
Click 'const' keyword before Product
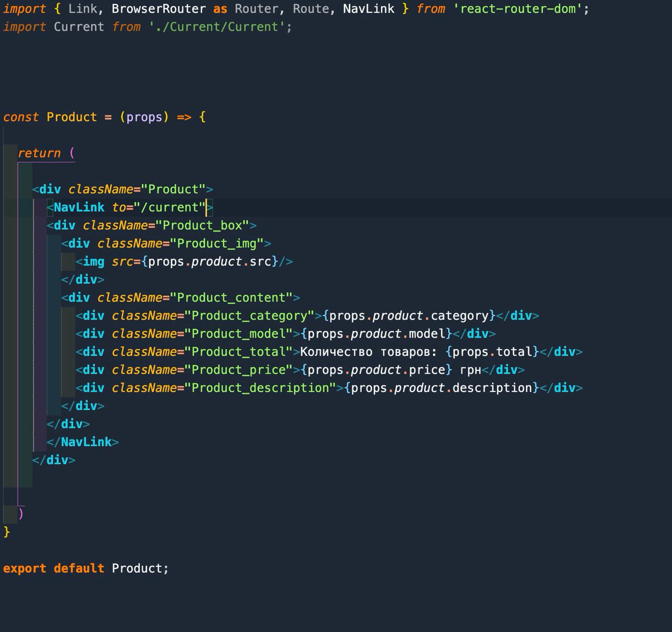point(21,117)
